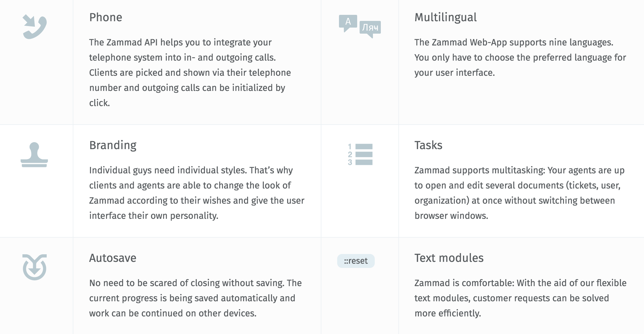Click the Autosave heading

coord(112,258)
